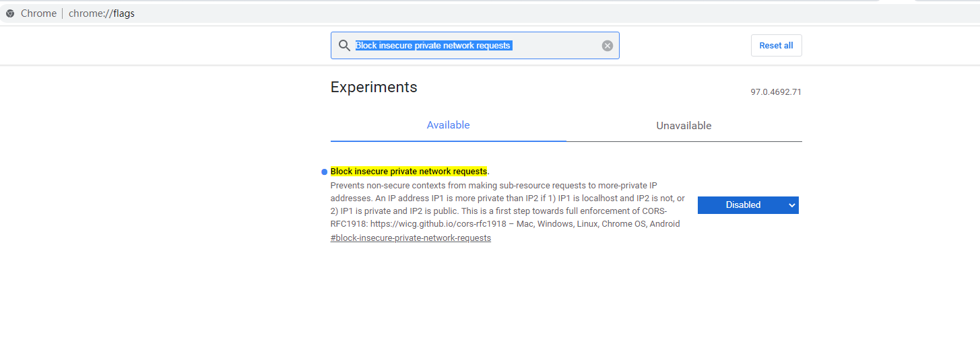Click the chrome://flags address bar URL
This screenshot has width=980, height=364.
tap(102, 13)
